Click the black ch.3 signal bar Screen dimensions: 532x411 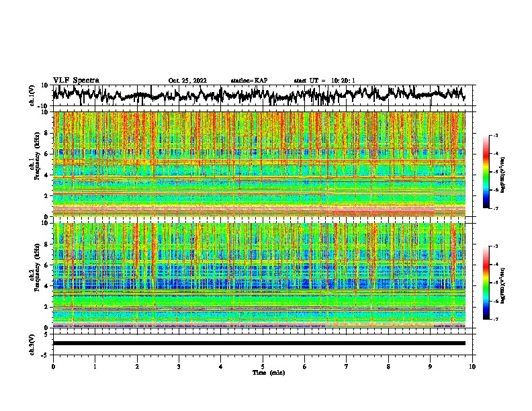[x=259, y=343]
